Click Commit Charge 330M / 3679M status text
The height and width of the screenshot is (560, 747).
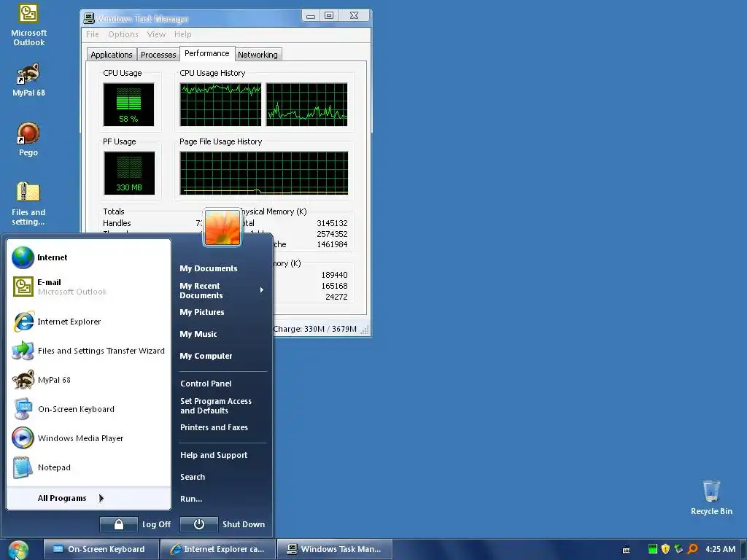315,329
